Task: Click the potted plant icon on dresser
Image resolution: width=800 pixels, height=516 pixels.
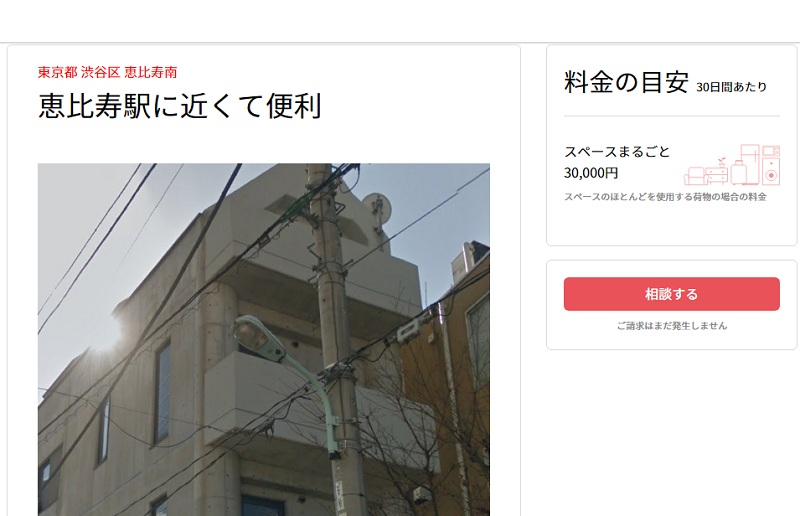Action: [x=722, y=163]
